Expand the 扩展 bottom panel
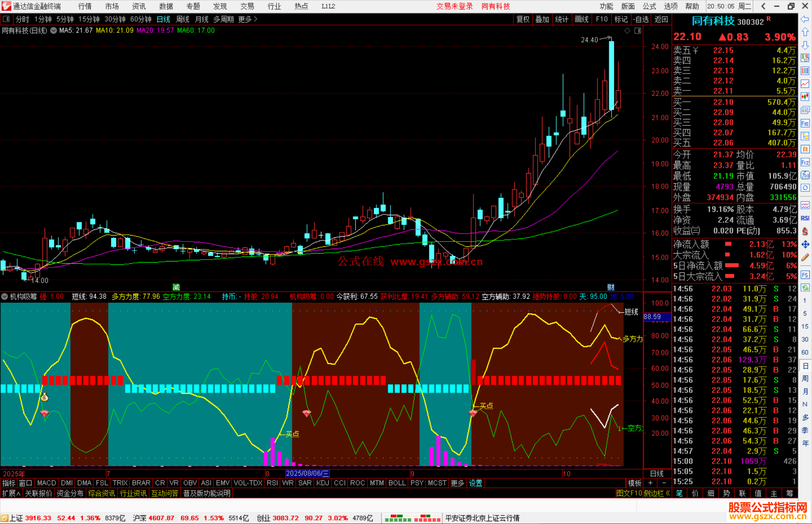812x524 pixels. pos(11,493)
